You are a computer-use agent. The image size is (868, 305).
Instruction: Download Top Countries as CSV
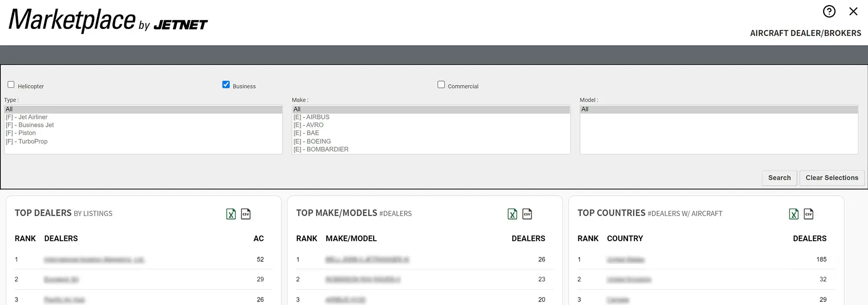(x=808, y=214)
